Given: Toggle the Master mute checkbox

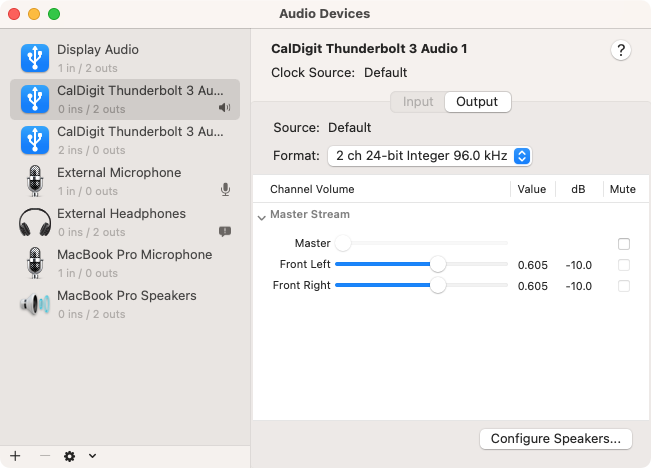Looking at the screenshot, I should pyautogui.click(x=624, y=243).
